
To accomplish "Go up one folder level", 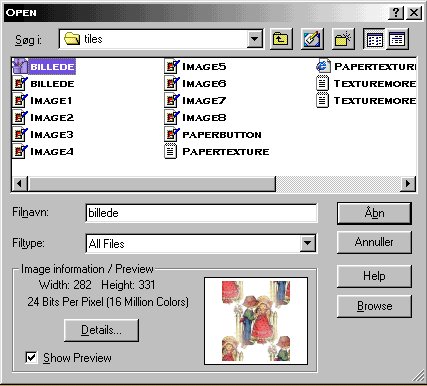I will click(281, 39).
